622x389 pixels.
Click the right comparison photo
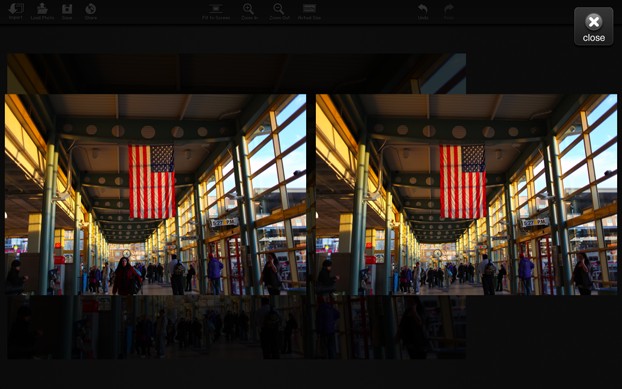pyautogui.click(x=466, y=194)
